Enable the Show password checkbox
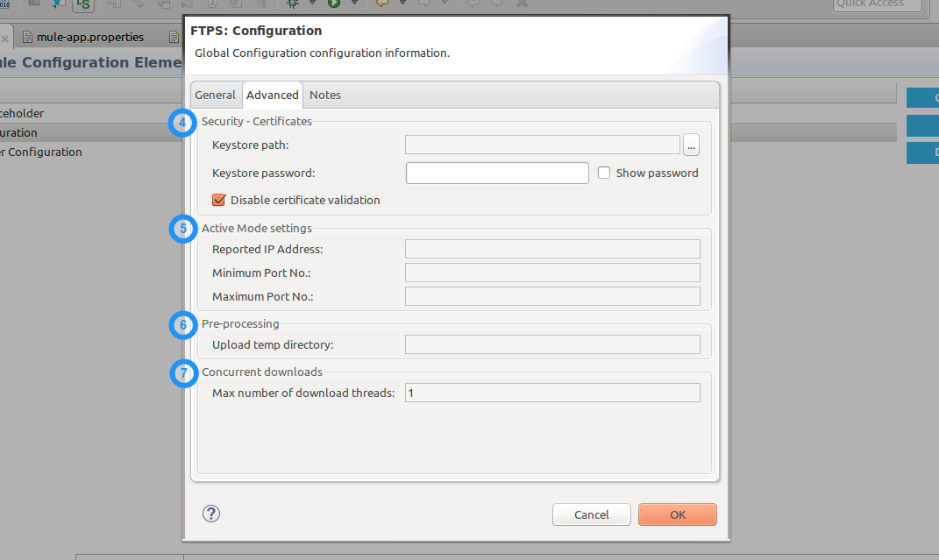This screenshot has width=939, height=560. pyautogui.click(x=604, y=174)
